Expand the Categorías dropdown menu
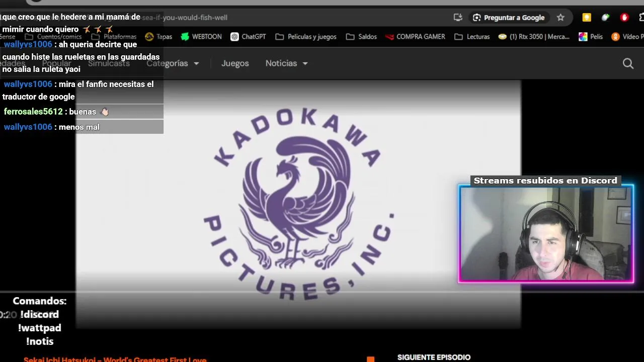644x362 pixels. 173,63
